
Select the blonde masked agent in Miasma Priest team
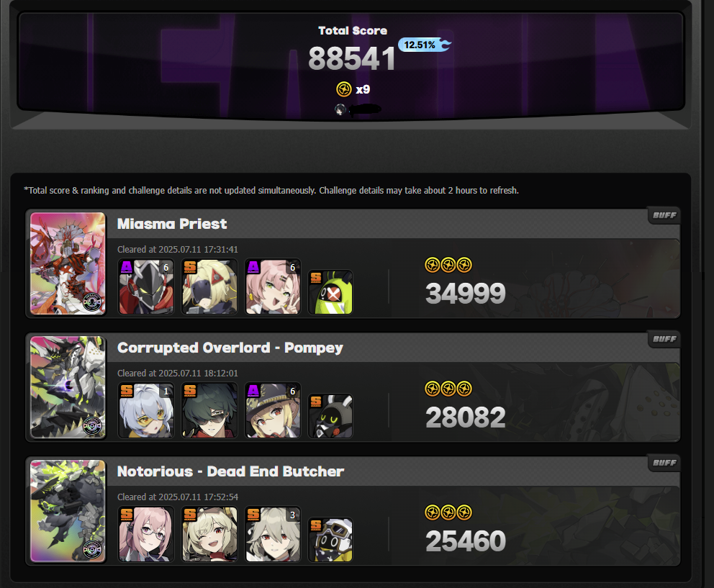tap(209, 286)
